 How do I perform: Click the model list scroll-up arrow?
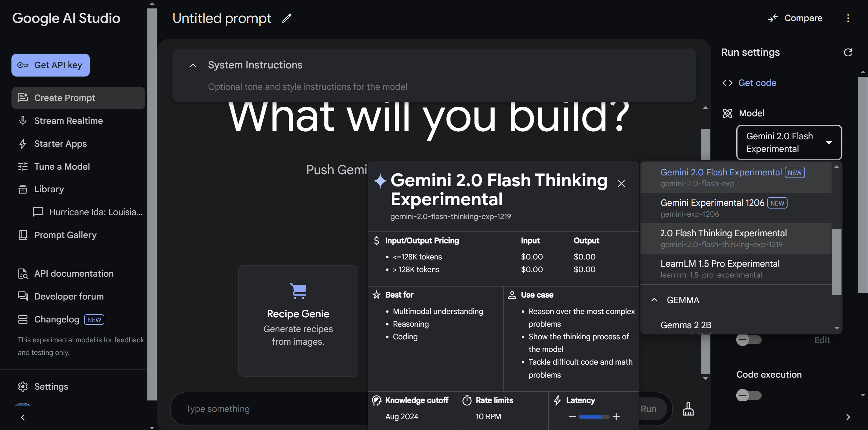[x=837, y=167]
